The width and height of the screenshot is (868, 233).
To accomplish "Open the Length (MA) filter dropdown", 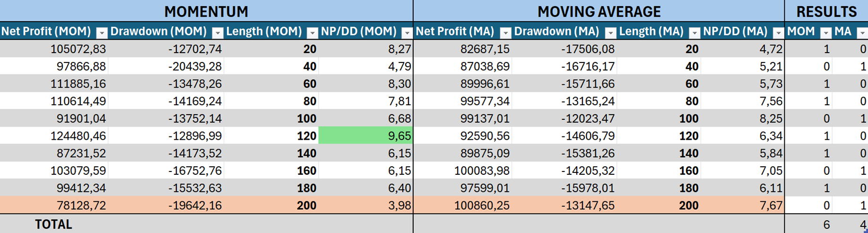I will click(x=694, y=33).
